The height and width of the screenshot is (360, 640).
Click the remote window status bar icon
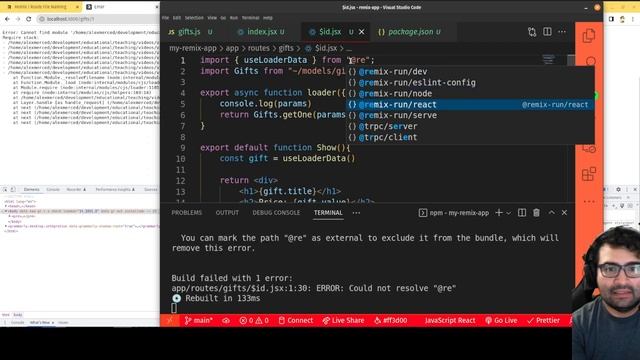click(170, 320)
